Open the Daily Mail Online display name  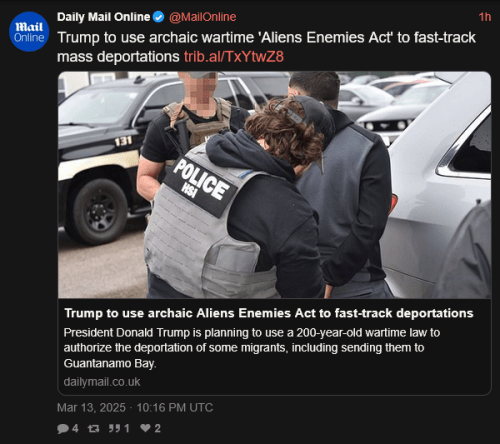[103, 17]
